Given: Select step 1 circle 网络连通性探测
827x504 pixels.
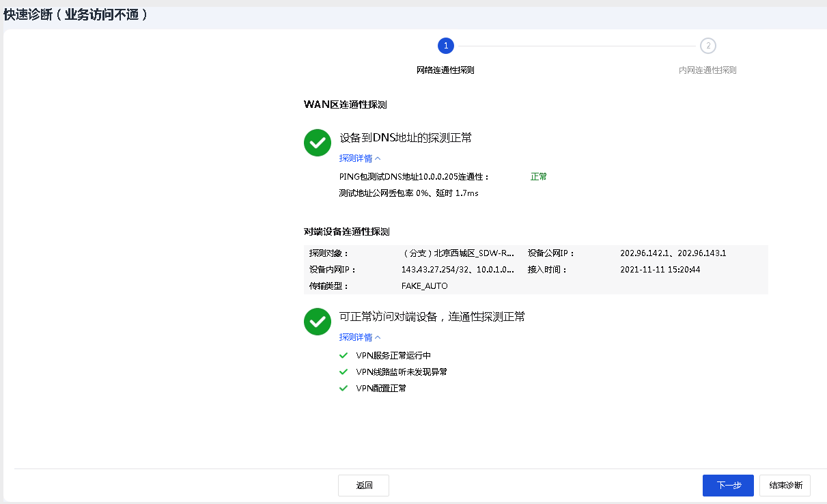Looking at the screenshot, I should pyautogui.click(x=445, y=46).
